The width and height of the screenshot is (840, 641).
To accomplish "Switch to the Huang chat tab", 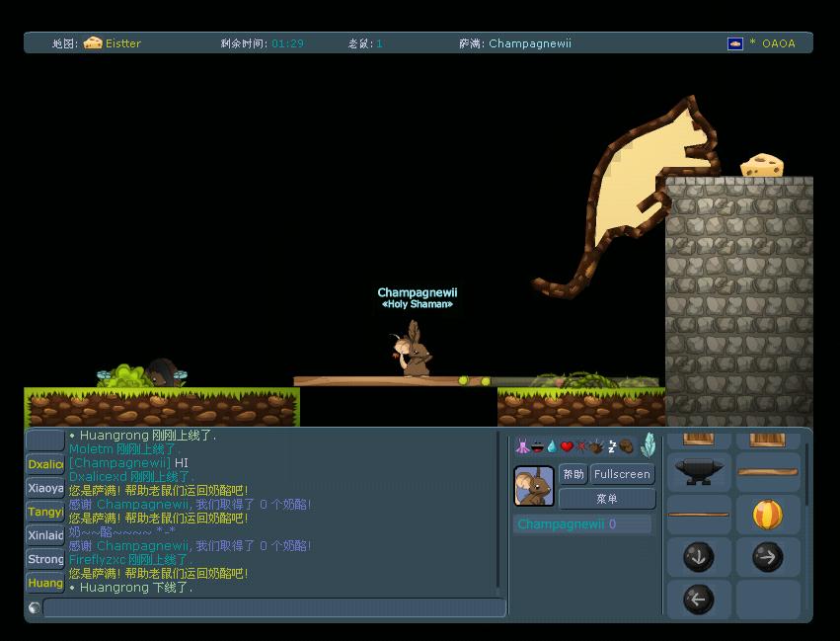I will click(x=45, y=583).
